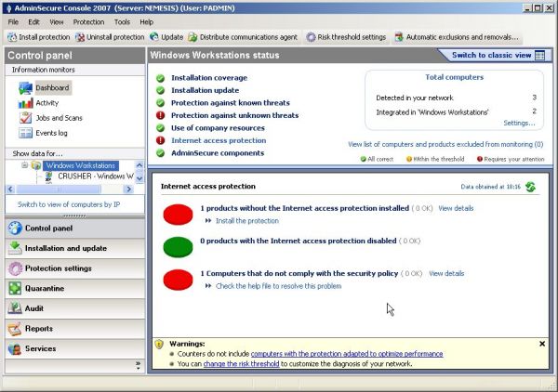Click Switch to classic view label

491,56
